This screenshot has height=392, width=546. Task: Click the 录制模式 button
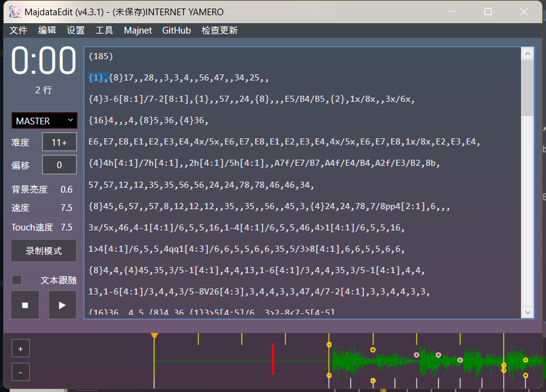[44, 251]
